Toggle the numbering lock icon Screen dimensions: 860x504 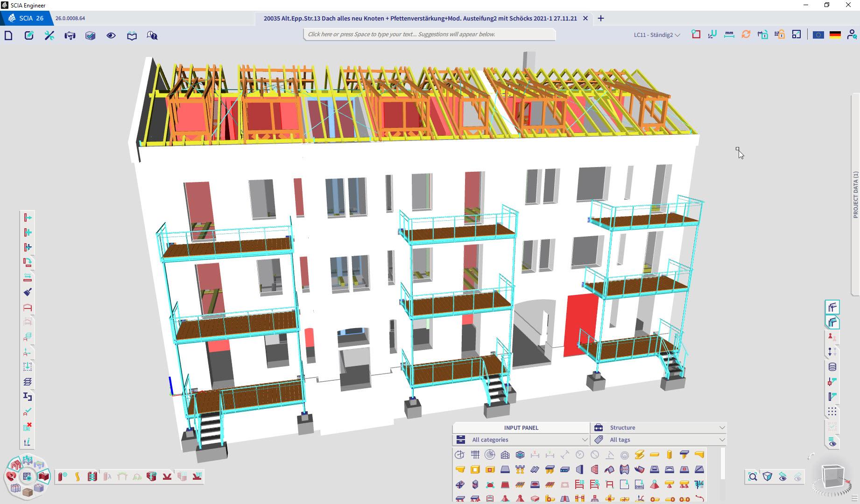(x=779, y=34)
